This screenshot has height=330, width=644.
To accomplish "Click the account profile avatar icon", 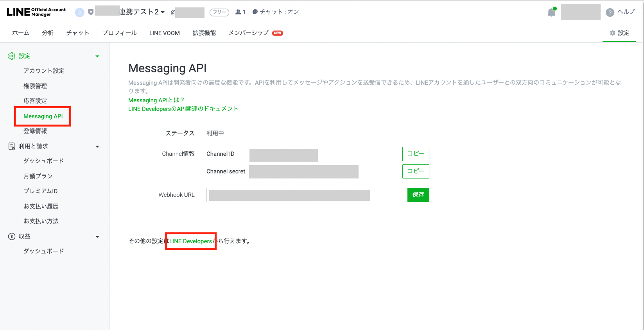I will (80, 12).
